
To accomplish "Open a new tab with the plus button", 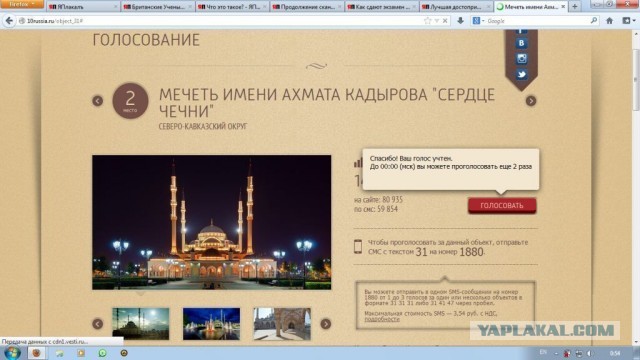I will pyautogui.click(x=575, y=7).
